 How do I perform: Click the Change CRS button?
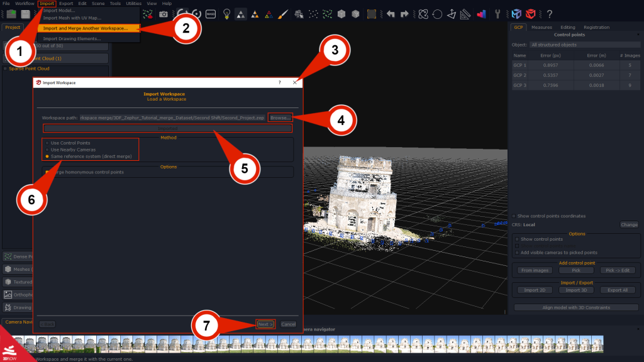pos(629,224)
